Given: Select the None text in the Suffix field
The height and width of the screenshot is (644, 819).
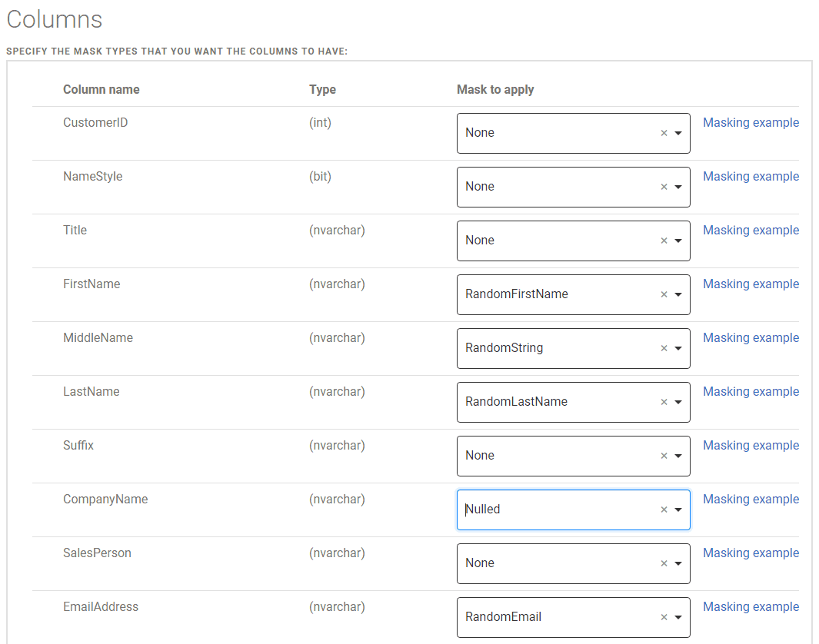Looking at the screenshot, I should coord(480,456).
